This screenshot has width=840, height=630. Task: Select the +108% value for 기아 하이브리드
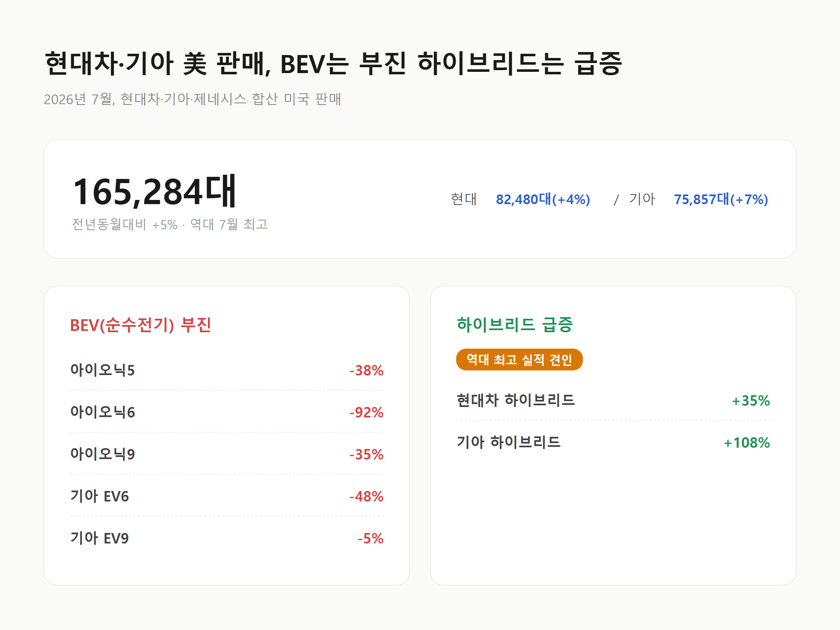click(746, 443)
